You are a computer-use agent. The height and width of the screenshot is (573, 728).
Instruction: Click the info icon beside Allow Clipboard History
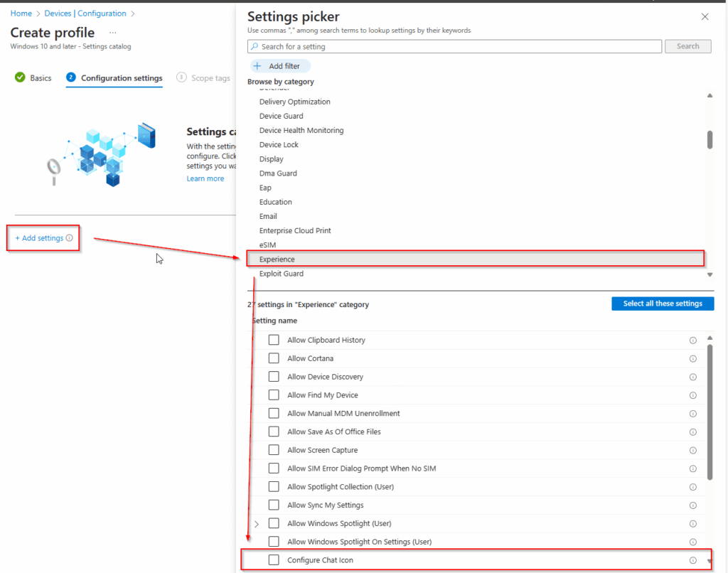pos(693,340)
